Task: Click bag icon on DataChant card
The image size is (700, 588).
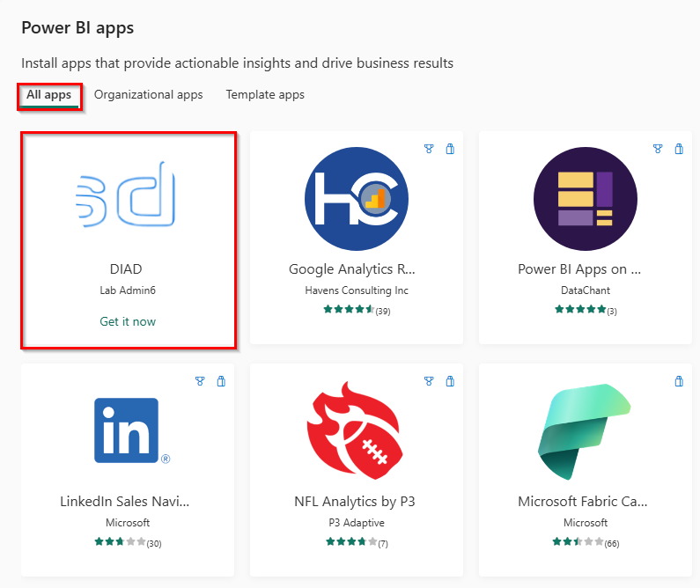Action: click(679, 149)
